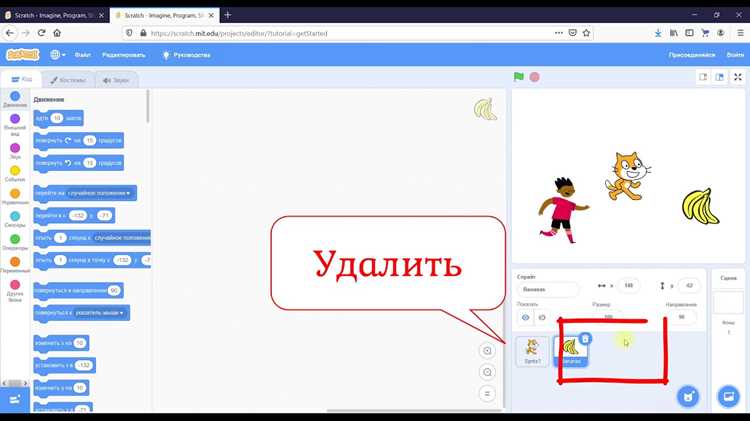Open the orange Control block category
The image size is (750, 421).
coord(15,197)
